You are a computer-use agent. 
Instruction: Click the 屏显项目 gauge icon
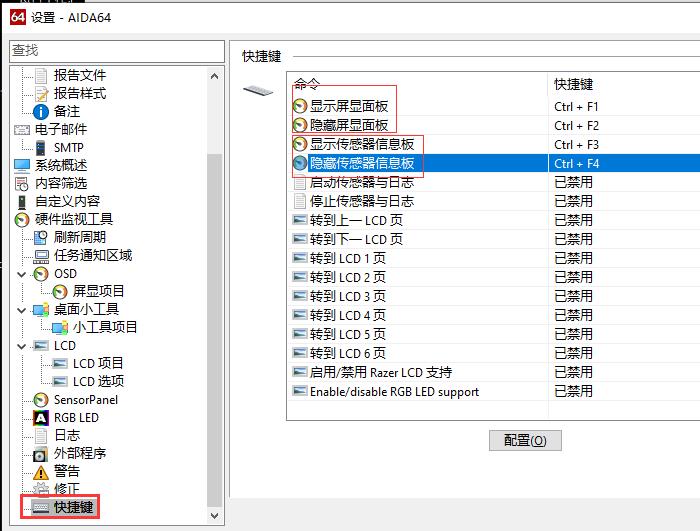coord(60,292)
